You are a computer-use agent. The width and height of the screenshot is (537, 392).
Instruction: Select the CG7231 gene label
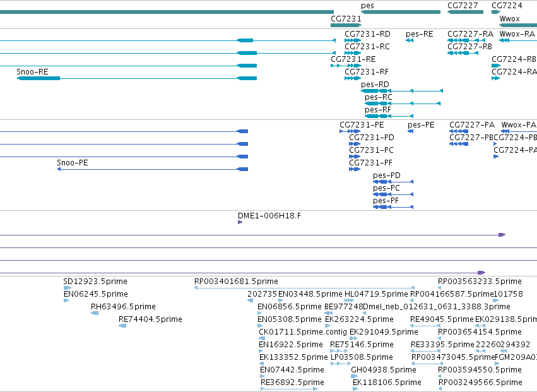346,19
